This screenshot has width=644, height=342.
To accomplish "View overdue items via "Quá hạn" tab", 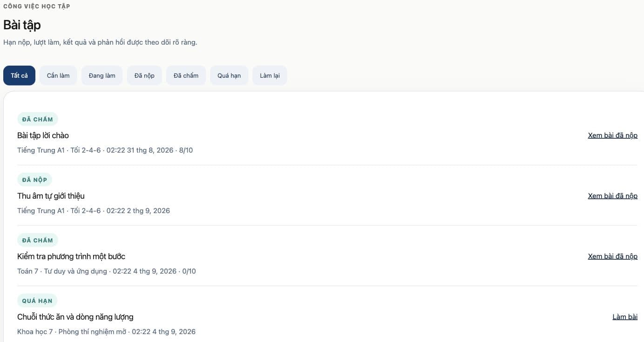I will pyautogui.click(x=229, y=75).
